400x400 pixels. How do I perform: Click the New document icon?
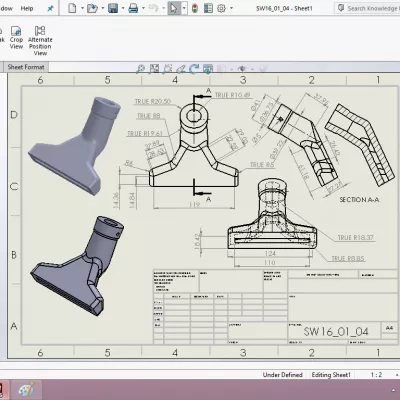coord(72,8)
